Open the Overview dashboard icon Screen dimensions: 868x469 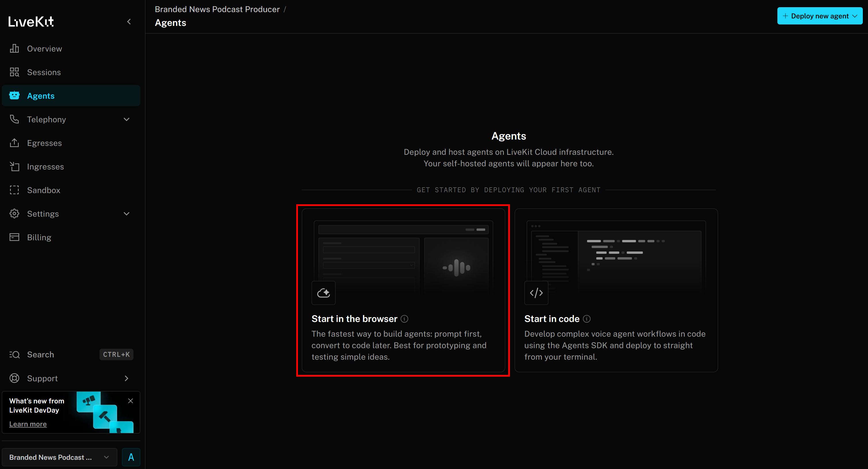[14, 48]
